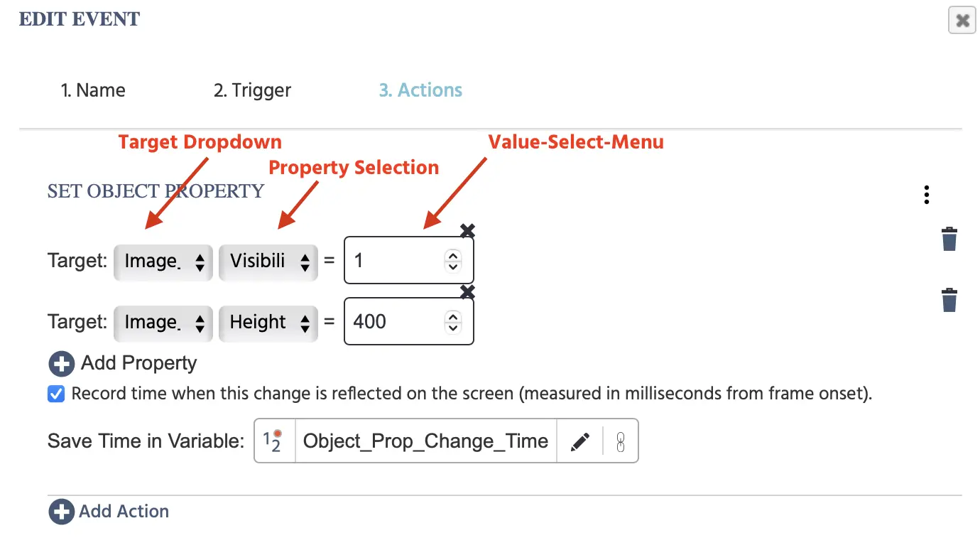Switch to the 1. Name step tab
The height and width of the screenshot is (560, 980).
click(x=93, y=90)
